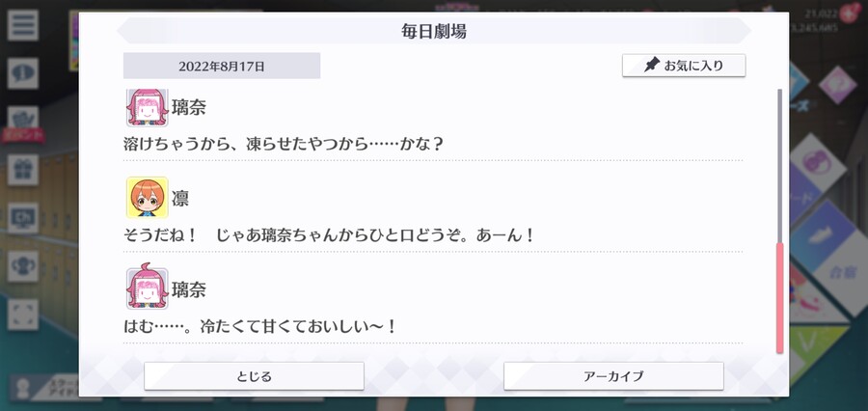The image size is (868, 411).
Task: Pin this episode with お気に入り
Action: tap(684, 66)
